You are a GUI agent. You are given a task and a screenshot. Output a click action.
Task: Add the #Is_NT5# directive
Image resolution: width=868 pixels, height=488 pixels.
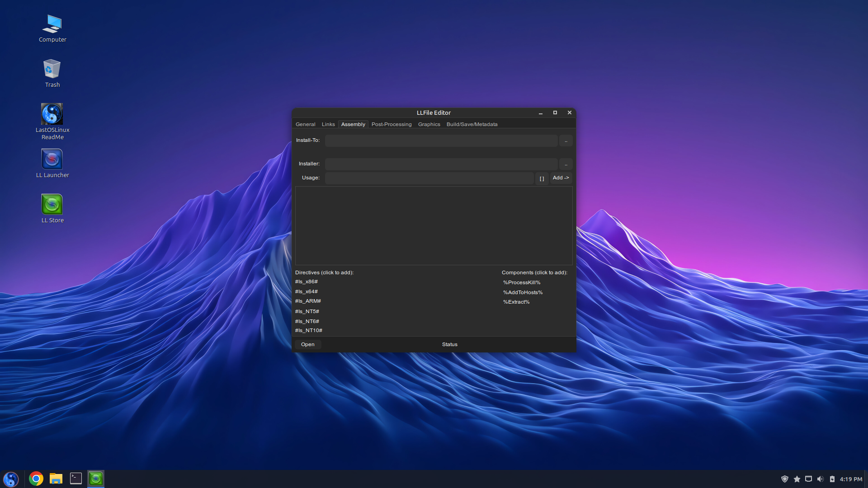pyautogui.click(x=307, y=311)
